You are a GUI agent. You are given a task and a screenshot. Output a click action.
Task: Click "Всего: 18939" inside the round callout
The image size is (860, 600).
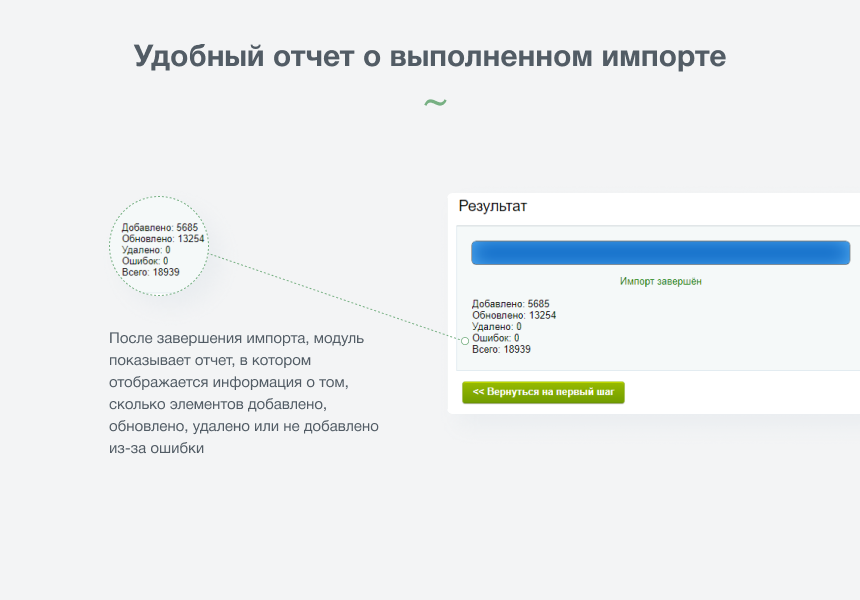pyautogui.click(x=151, y=272)
